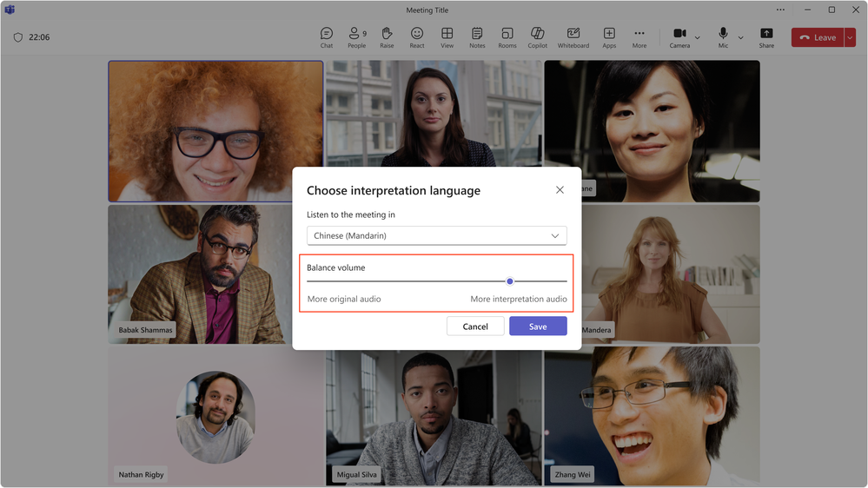Select Migual Silva video tile
Viewport: 868px width, 488px height.
click(434, 418)
